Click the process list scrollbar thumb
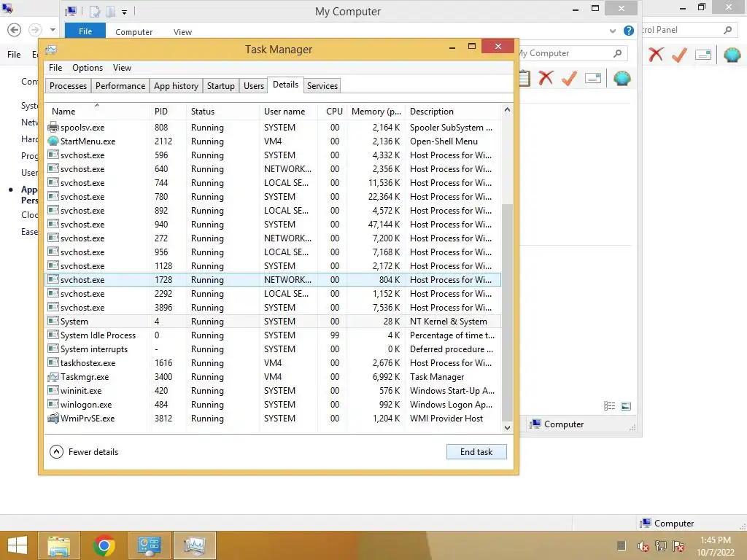The image size is (747, 560). [x=508, y=313]
